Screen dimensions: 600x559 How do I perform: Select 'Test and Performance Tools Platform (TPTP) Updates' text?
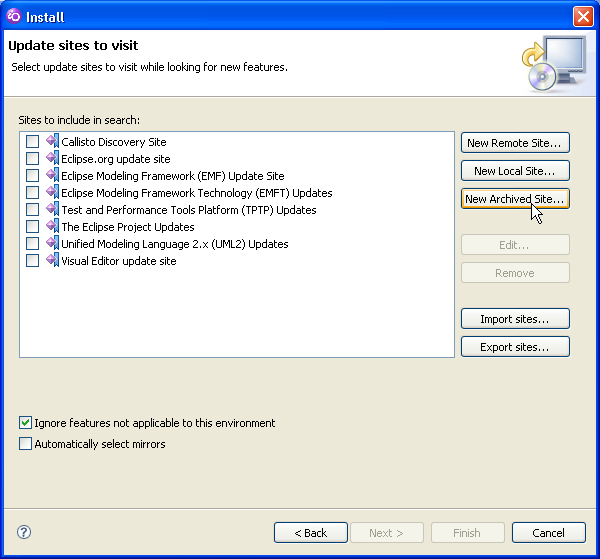[189, 210]
